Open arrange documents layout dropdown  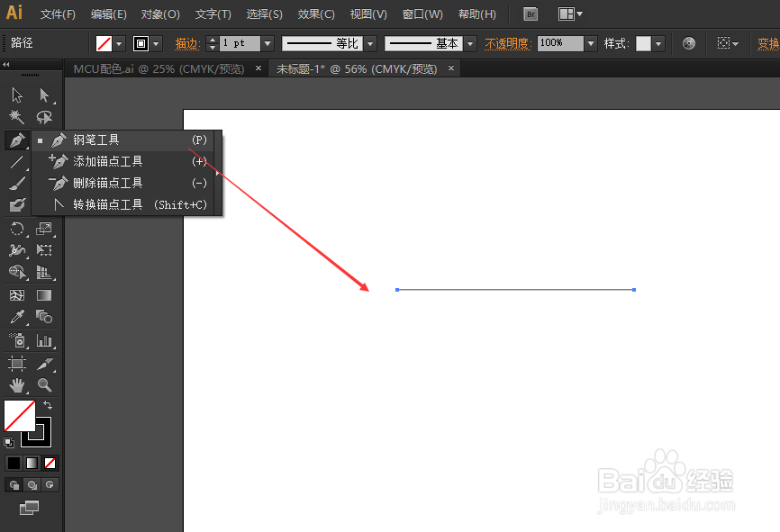pos(570,14)
